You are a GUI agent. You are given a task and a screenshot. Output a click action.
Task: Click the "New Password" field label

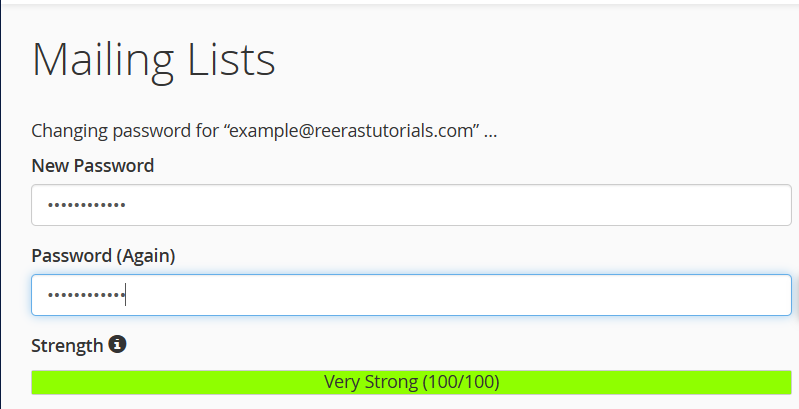pos(93,166)
